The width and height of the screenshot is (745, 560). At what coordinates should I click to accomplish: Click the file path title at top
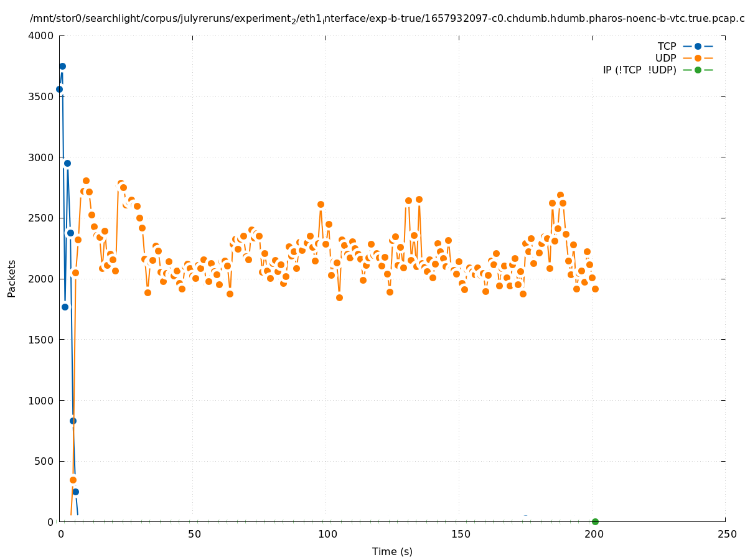(x=387, y=19)
